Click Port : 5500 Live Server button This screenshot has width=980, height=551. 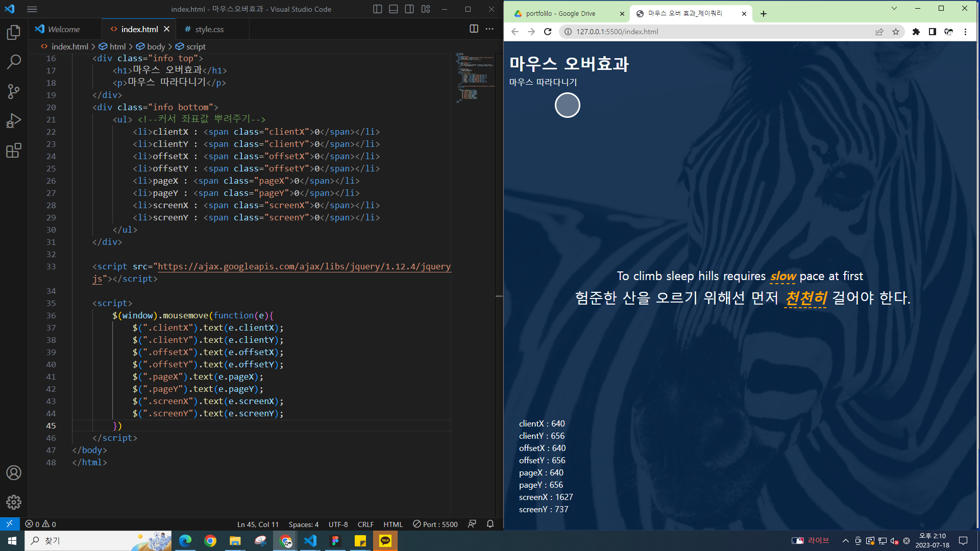(435, 524)
